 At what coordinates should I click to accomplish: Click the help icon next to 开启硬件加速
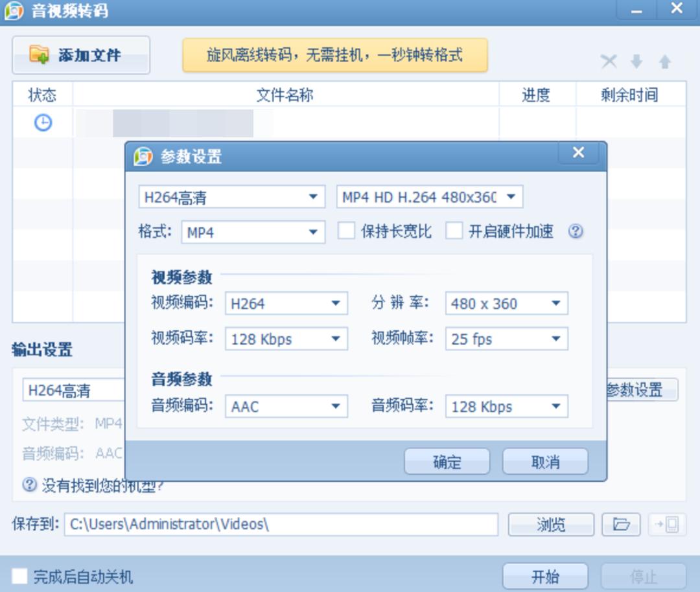576,231
